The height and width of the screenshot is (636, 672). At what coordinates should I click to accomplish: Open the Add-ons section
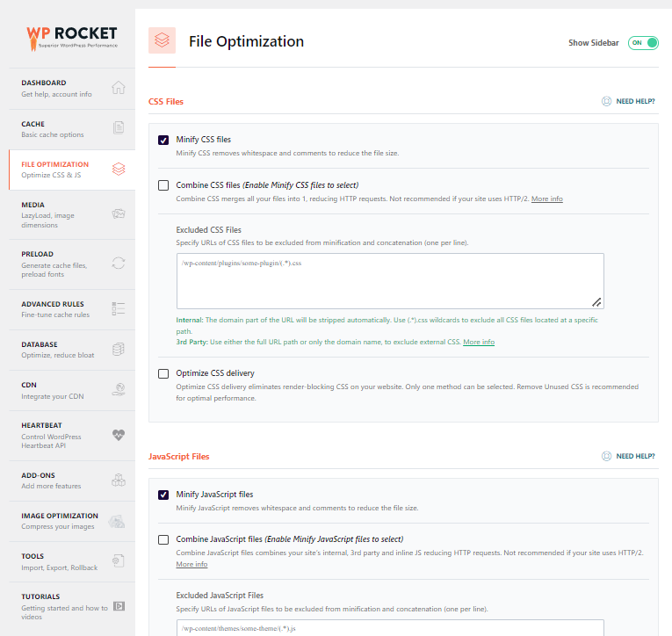click(72, 481)
